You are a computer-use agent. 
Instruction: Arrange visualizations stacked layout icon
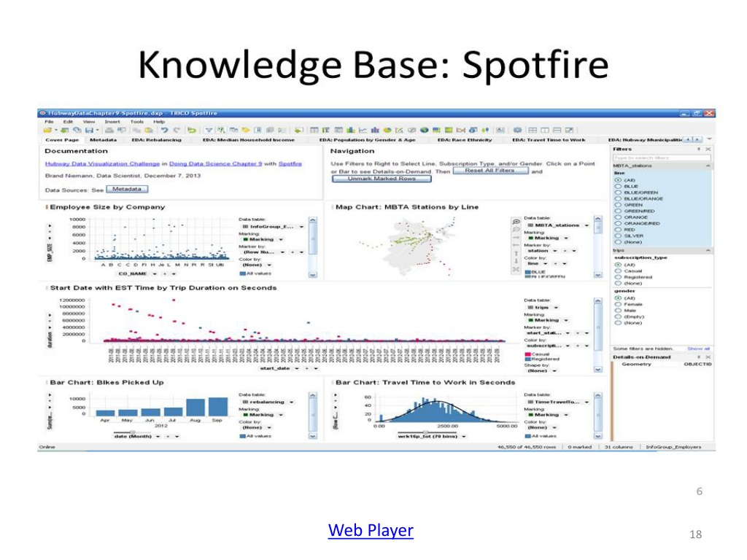pyautogui.click(x=557, y=130)
